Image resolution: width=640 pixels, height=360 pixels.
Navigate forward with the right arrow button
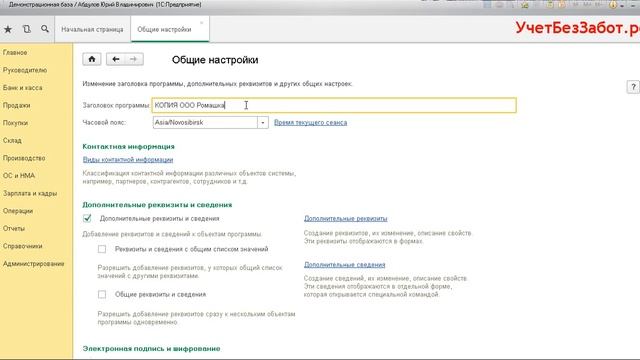tap(134, 59)
